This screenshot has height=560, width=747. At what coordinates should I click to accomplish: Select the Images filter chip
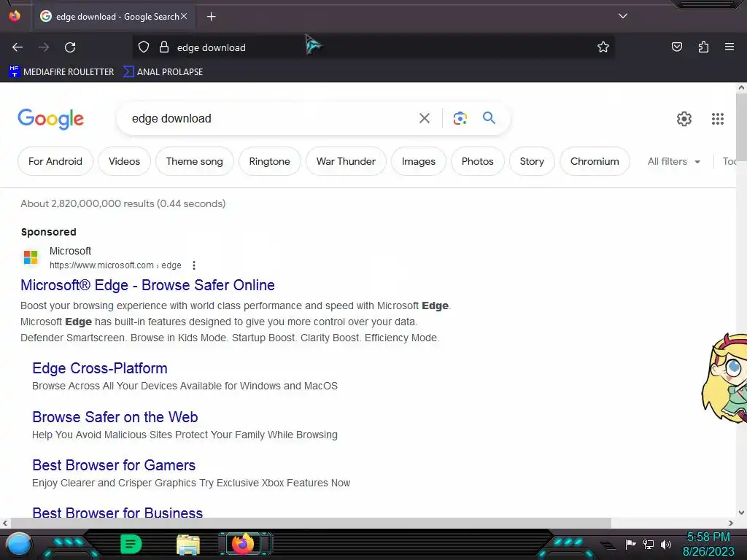point(418,161)
